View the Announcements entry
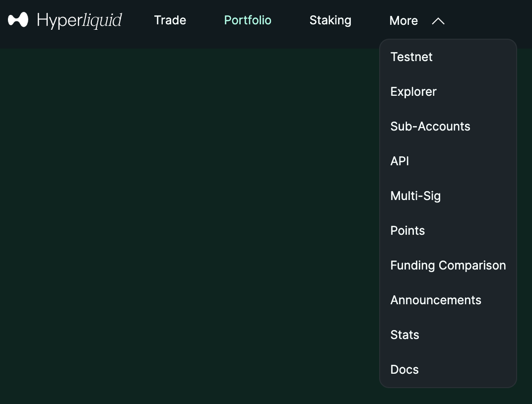532x404 pixels. [436, 300]
